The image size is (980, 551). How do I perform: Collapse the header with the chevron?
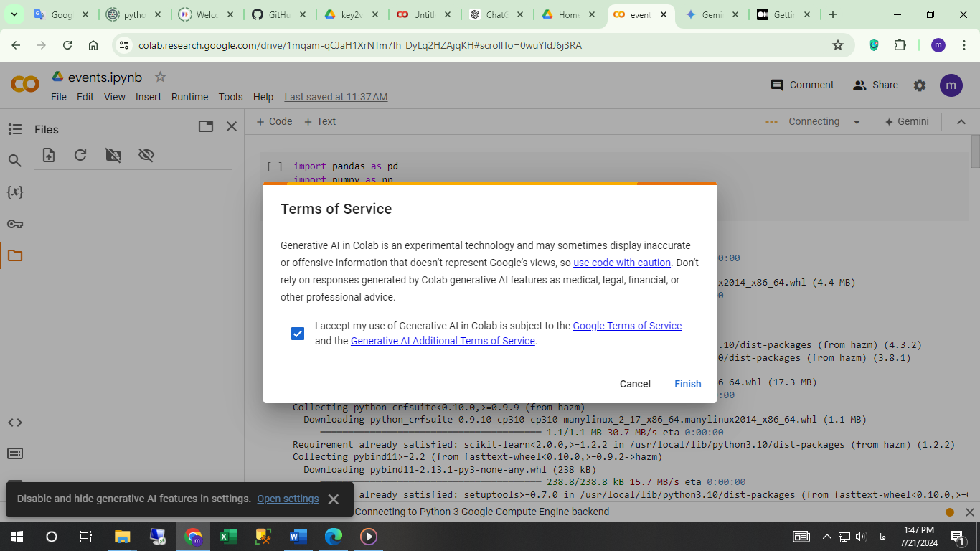coord(961,122)
